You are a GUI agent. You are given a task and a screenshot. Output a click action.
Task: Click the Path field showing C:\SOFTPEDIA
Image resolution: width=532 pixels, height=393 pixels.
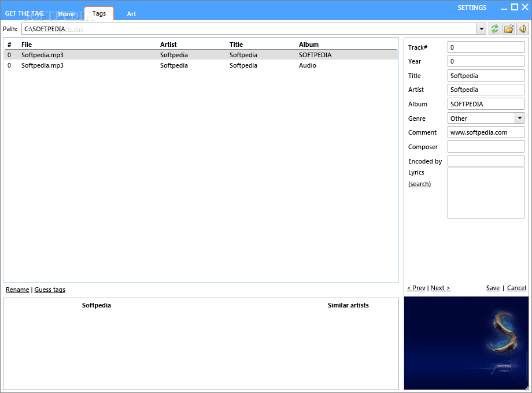[249, 29]
